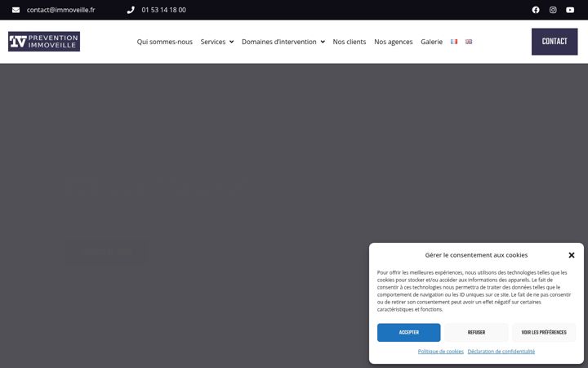Screen dimensions: 588x368
Task: Click the 'Gérer le consentement aux cookies' title
Action: [x=476, y=255]
